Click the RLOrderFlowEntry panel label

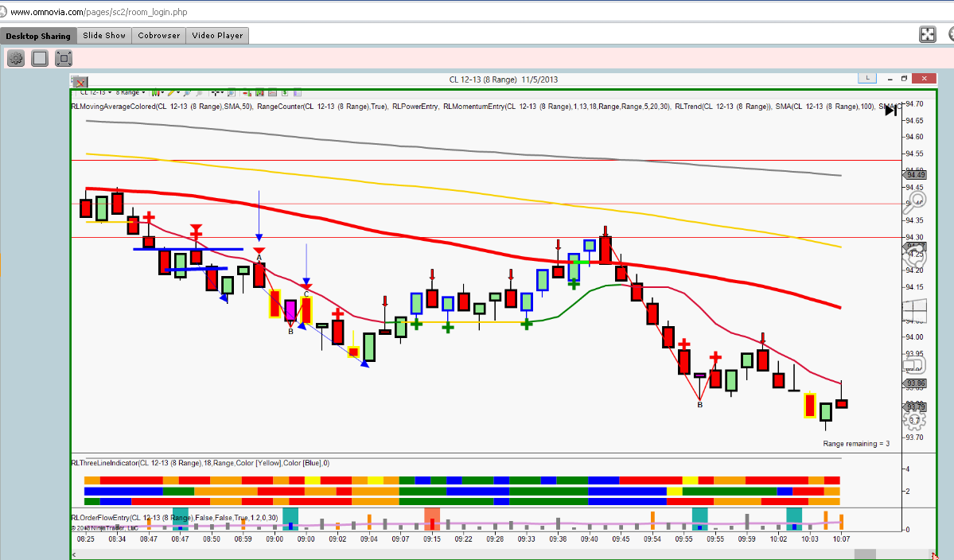point(174,517)
